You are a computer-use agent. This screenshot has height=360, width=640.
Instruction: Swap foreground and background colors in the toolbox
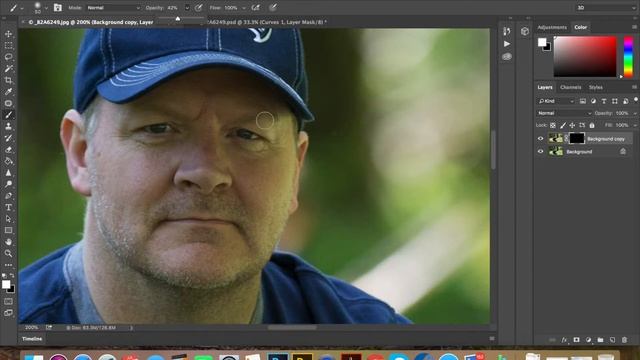pyautogui.click(x=12, y=276)
